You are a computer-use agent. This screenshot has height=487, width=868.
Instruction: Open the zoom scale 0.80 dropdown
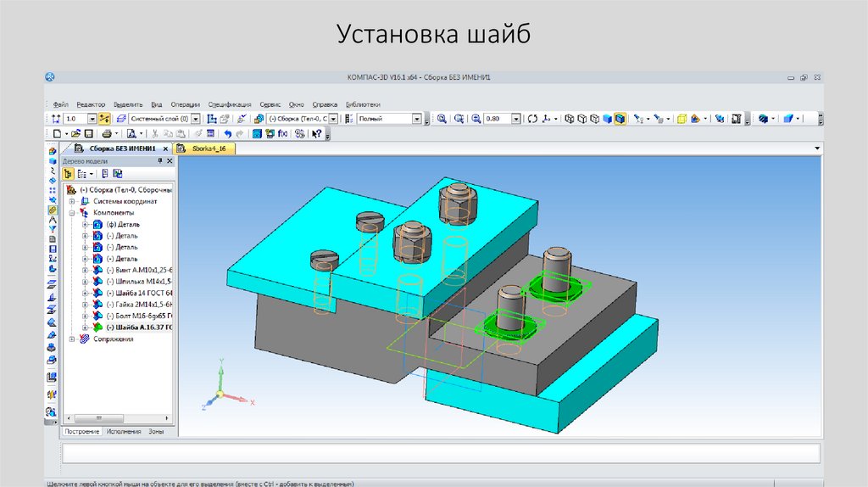tap(516, 119)
